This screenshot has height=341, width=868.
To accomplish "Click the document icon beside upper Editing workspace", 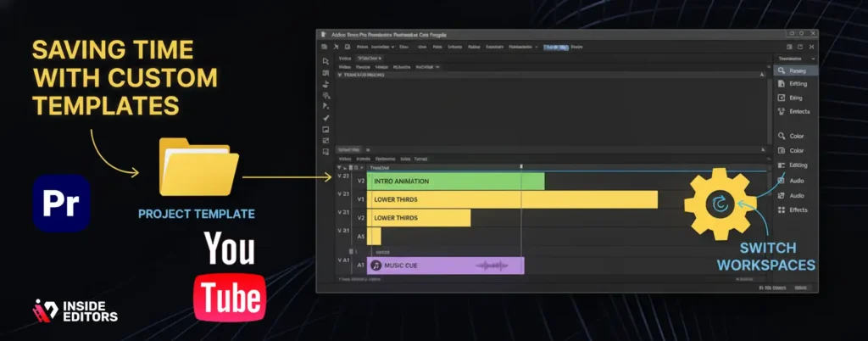I will (781, 84).
